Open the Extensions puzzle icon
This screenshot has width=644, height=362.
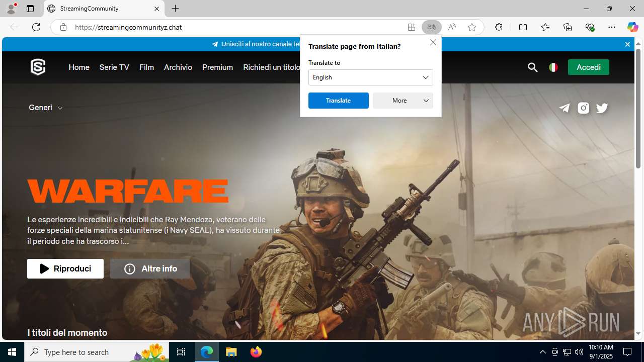[499, 27]
